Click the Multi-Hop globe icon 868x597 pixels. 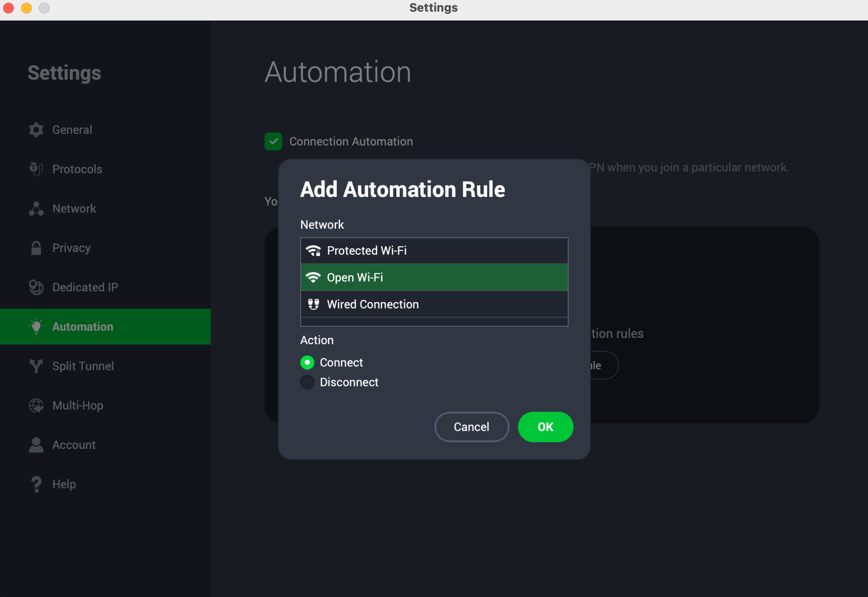click(36, 405)
